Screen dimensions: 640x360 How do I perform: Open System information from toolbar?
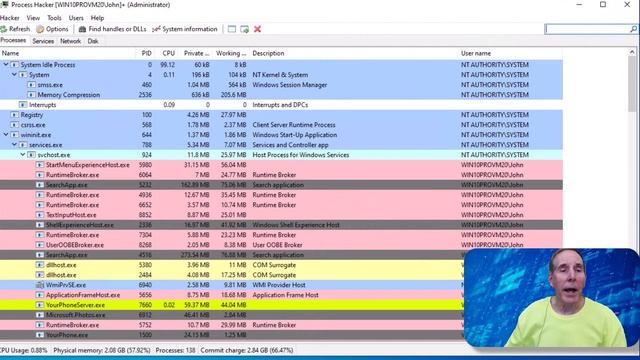[184, 29]
